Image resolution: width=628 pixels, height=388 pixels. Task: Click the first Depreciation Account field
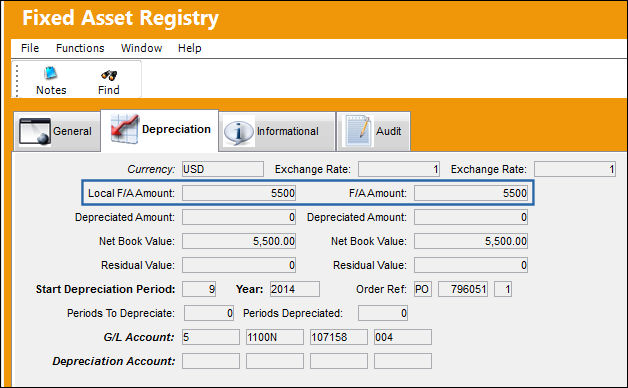[x=211, y=361]
